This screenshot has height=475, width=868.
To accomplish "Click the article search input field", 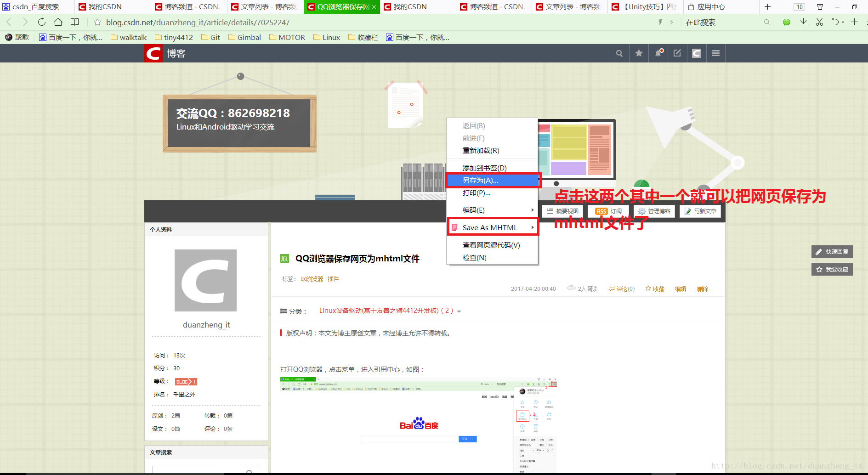I will point(205,470).
